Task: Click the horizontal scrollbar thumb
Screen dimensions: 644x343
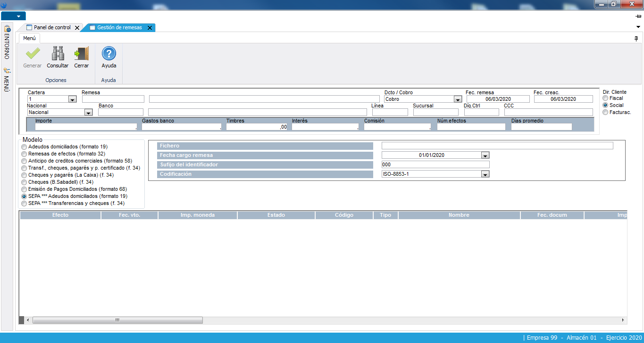Action: (x=117, y=320)
